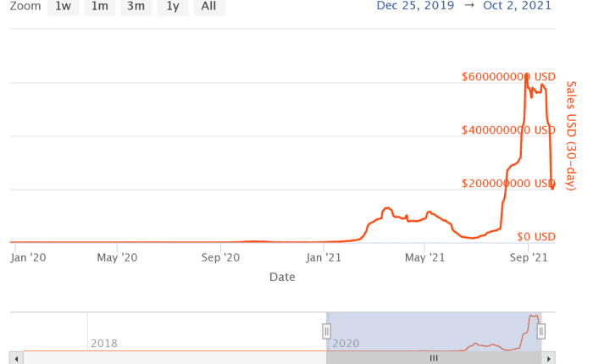
Task: Click the Sep '21 x-axis label
Action: point(532,257)
